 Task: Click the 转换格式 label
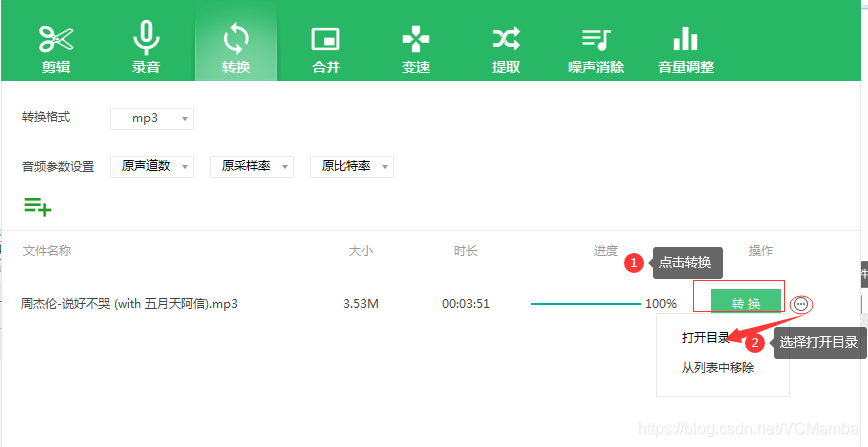click(46, 117)
